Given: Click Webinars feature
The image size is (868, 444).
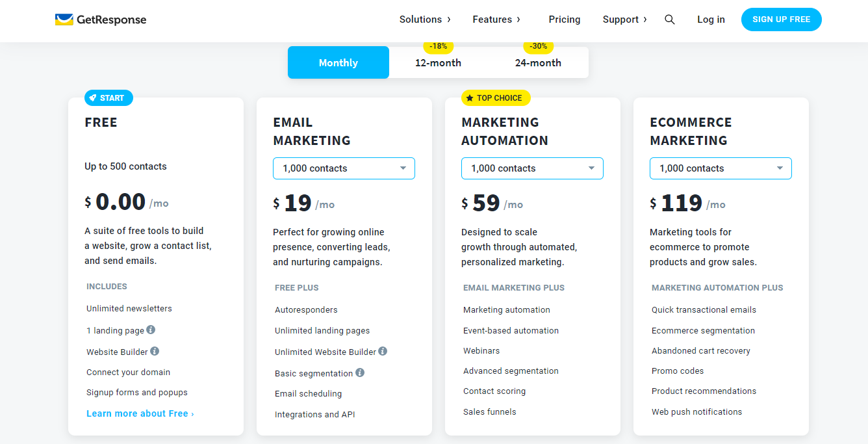Looking at the screenshot, I should point(481,351).
